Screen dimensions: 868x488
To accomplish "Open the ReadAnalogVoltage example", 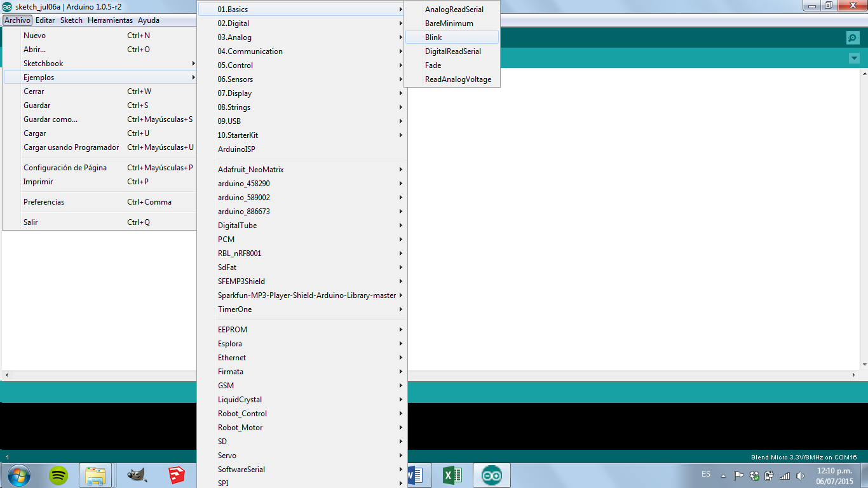I will pyautogui.click(x=452, y=79).
